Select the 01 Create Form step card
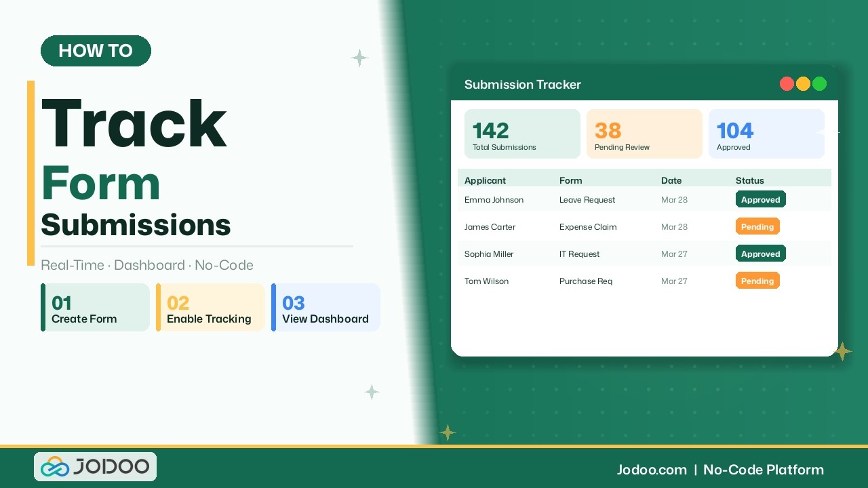This screenshot has width=868, height=488. [x=95, y=308]
